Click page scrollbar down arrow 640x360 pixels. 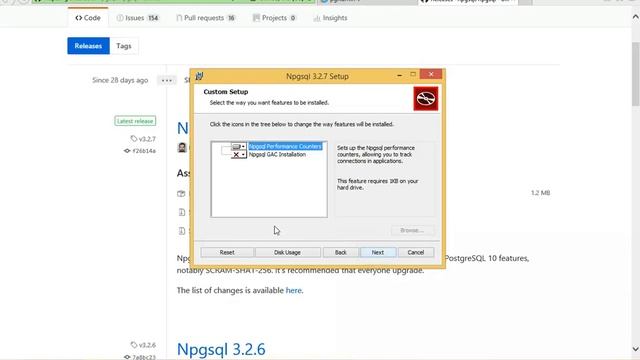636,349
